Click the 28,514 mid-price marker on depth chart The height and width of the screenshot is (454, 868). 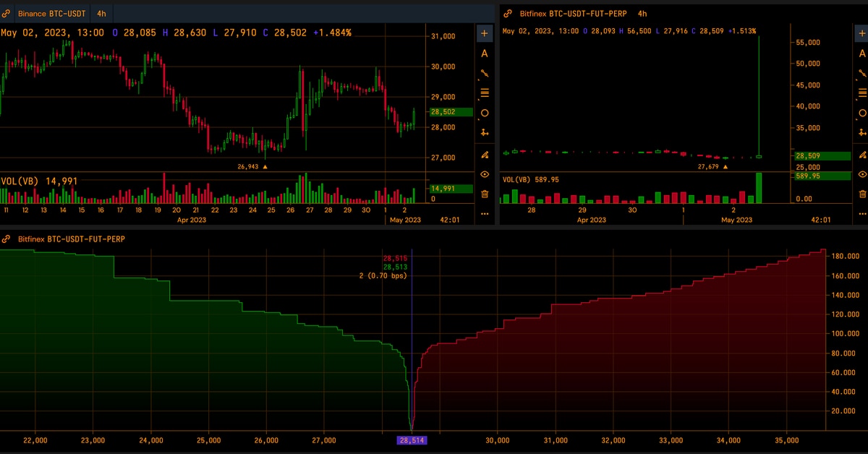[412, 440]
